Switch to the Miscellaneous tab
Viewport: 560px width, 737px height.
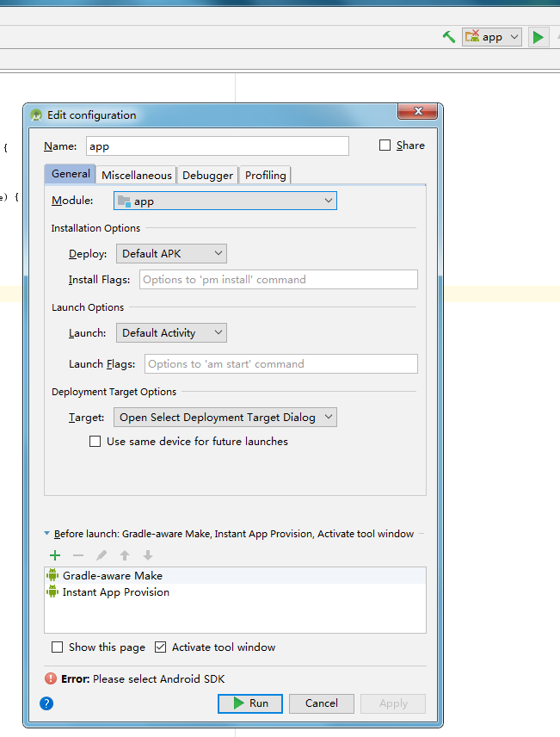pyautogui.click(x=136, y=176)
